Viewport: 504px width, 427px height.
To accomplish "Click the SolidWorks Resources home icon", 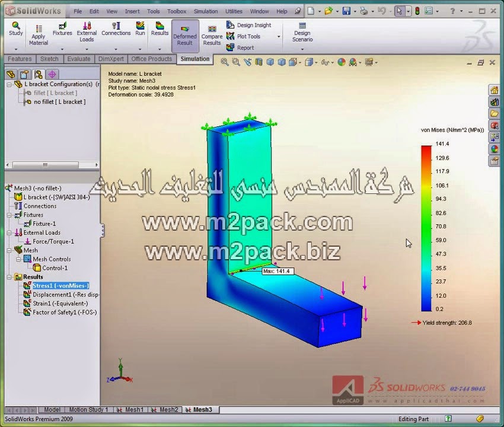I will [x=495, y=90].
